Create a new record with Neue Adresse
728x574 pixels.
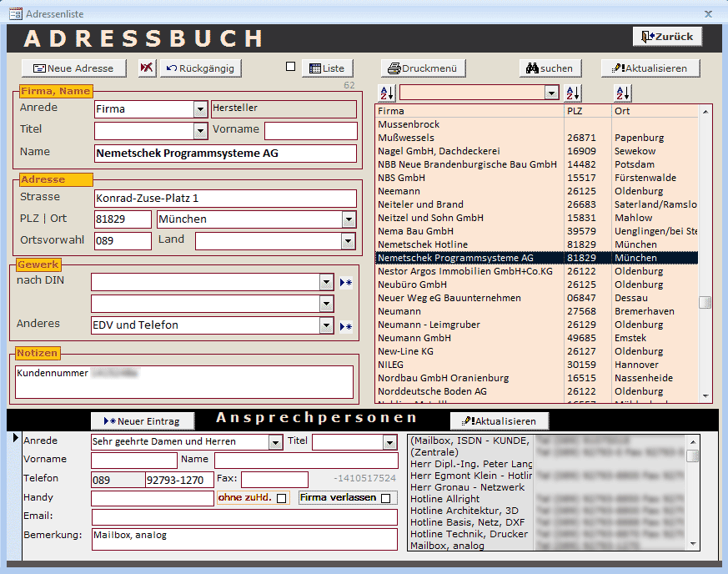(74, 68)
